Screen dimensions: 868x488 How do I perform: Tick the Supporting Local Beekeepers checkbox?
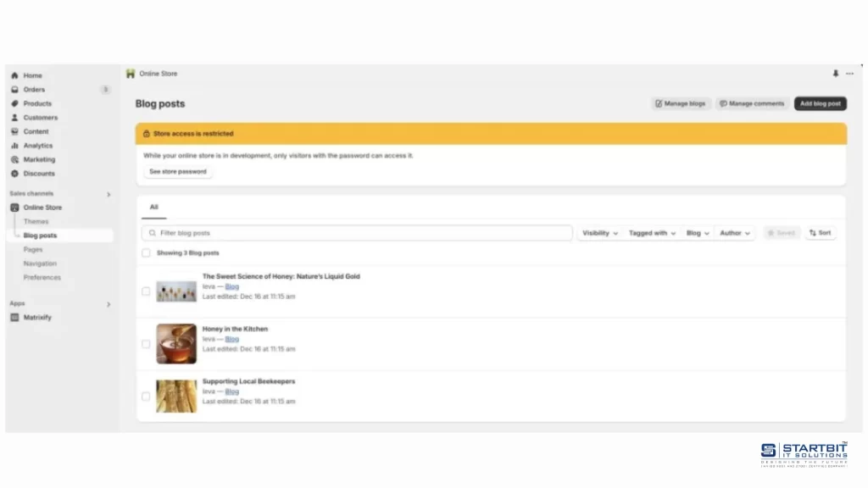146,396
